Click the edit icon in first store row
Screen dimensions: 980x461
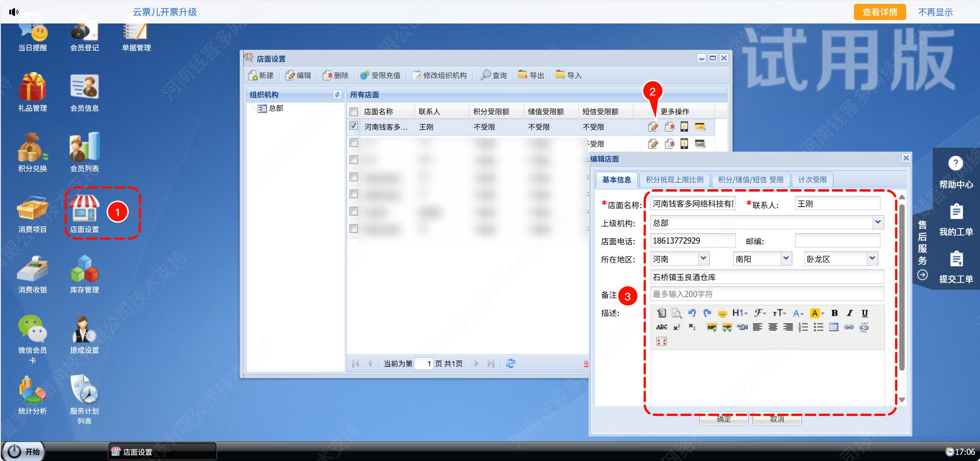point(653,127)
